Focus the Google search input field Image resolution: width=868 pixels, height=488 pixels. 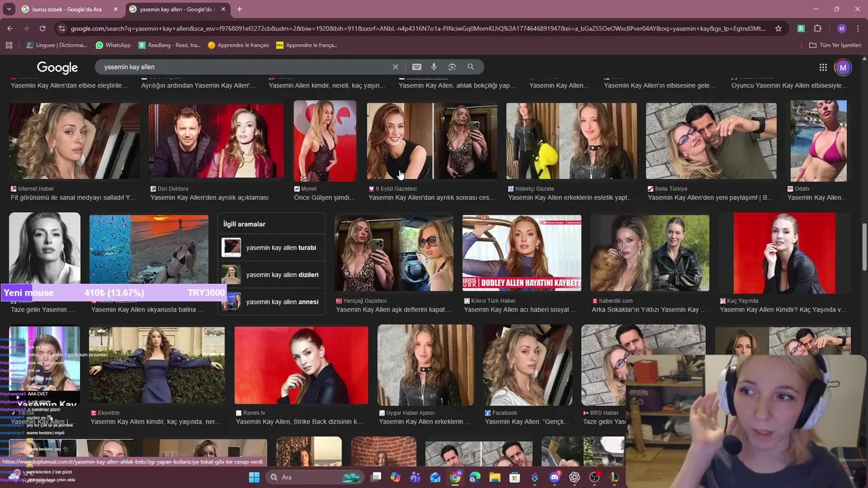pyautogui.click(x=244, y=67)
